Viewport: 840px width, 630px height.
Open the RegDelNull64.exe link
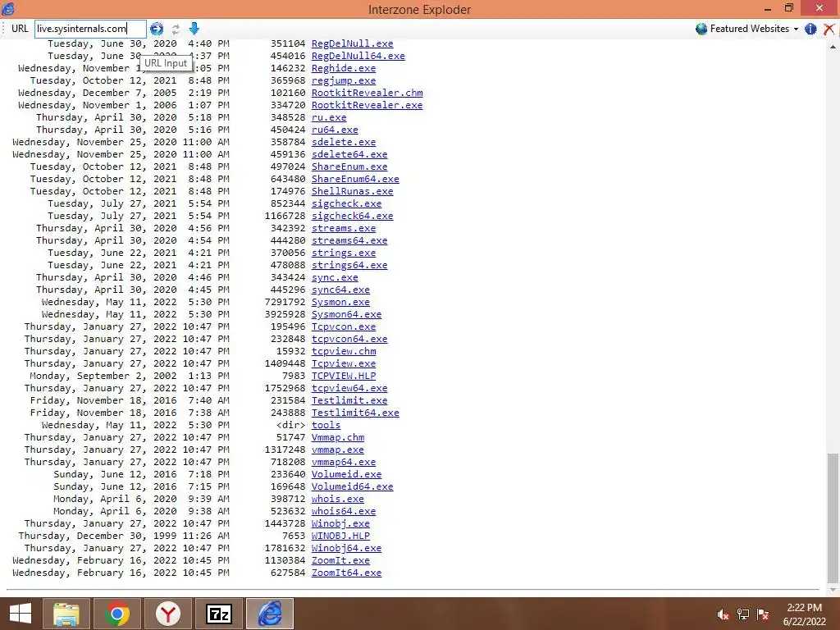[358, 56]
